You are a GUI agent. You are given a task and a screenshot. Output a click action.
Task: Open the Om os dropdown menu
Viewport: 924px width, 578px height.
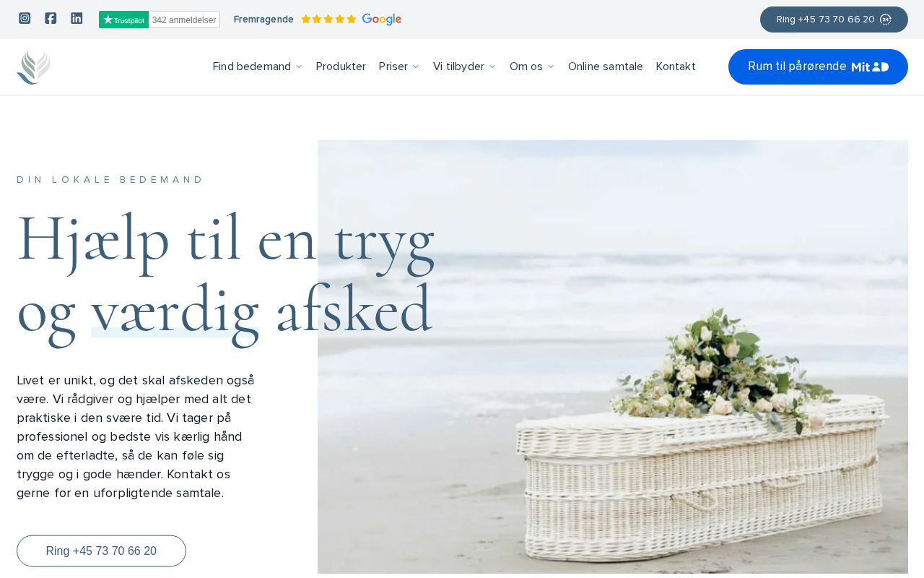pos(532,66)
